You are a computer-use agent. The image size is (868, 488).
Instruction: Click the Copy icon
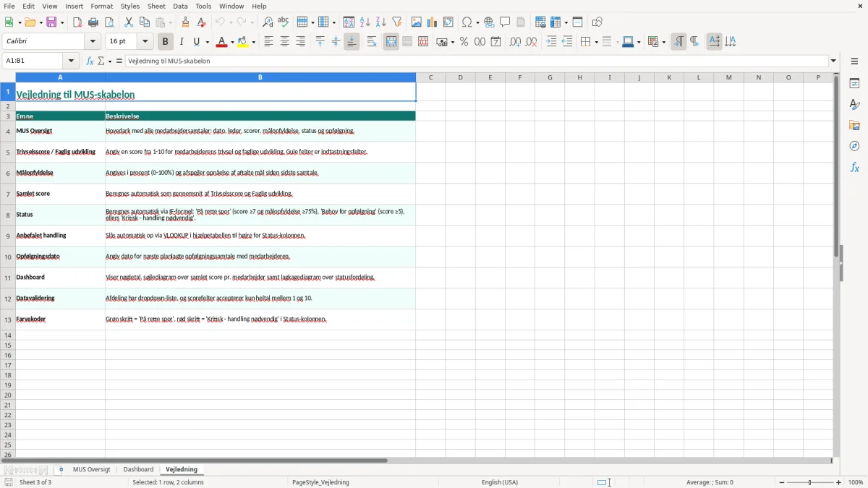(x=145, y=22)
